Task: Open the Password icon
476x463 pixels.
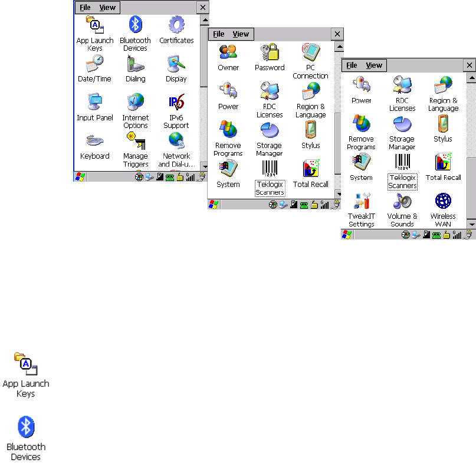Action: (x=270, y=58)
